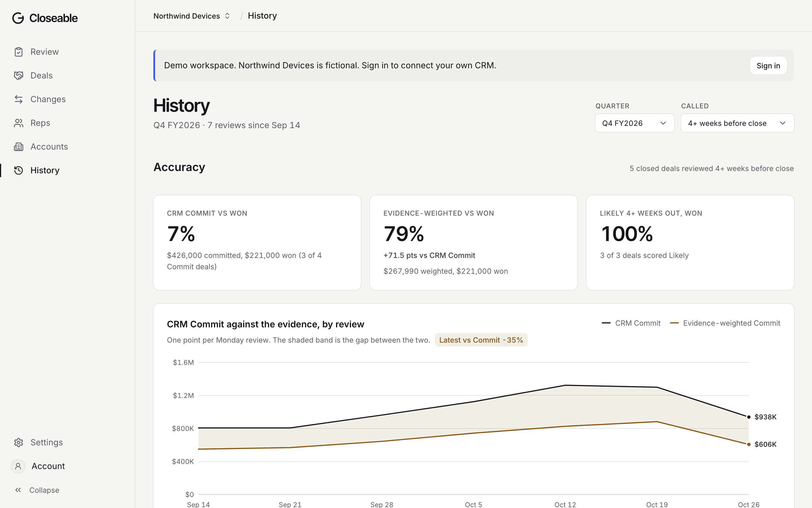Screen dimensions: 812x508
Task: Select the CRM Commit vs Won card
Action: (257, 243)
